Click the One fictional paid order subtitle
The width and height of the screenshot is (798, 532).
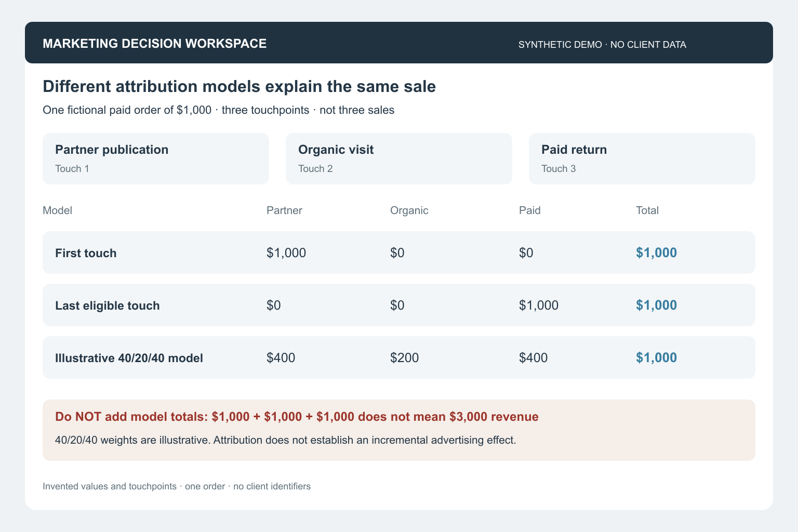(x=219, y=110)
